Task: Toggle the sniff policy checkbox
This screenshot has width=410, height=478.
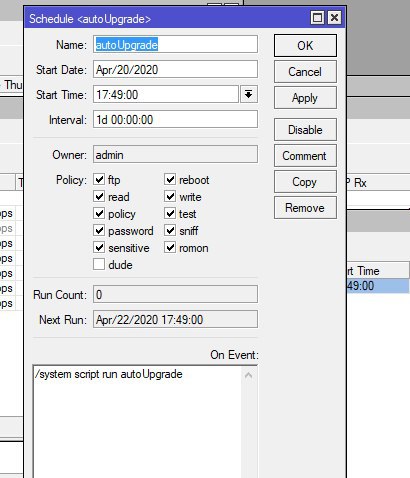Action: point(170,230)
